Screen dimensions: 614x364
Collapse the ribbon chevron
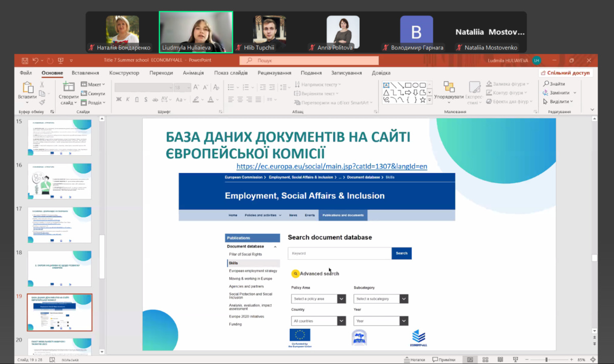(593, 110)
